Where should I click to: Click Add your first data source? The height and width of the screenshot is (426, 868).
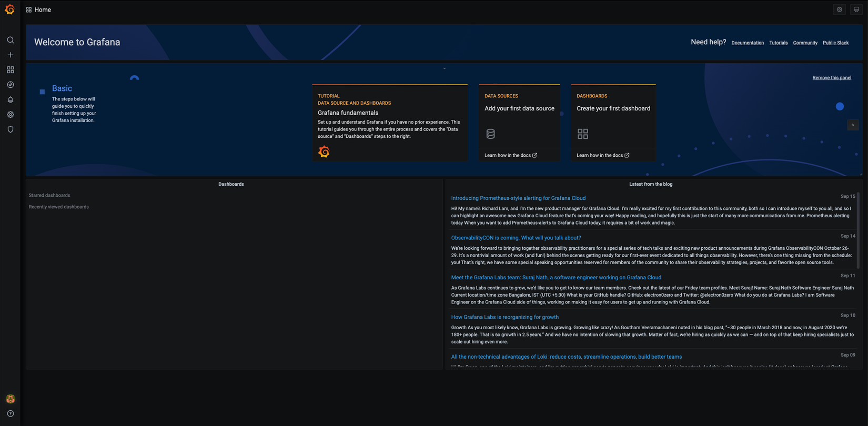click(x=519, y=108)
